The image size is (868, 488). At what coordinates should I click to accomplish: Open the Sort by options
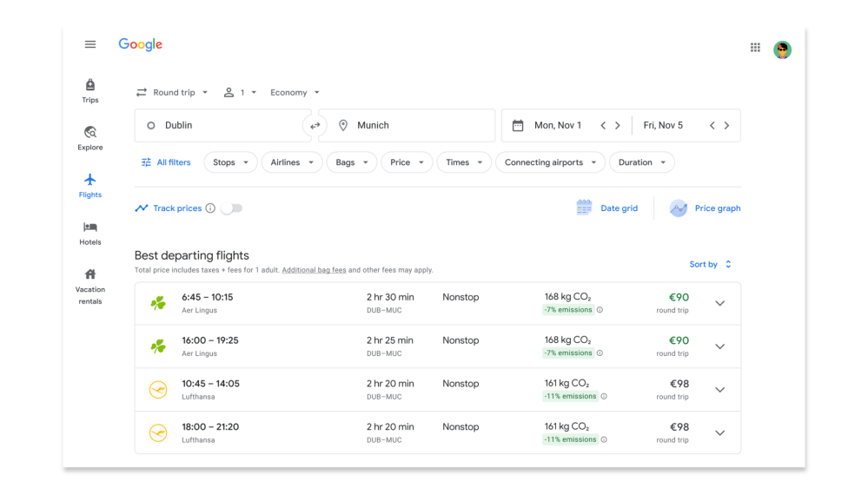pyautogui.click(x=710, y=265)
